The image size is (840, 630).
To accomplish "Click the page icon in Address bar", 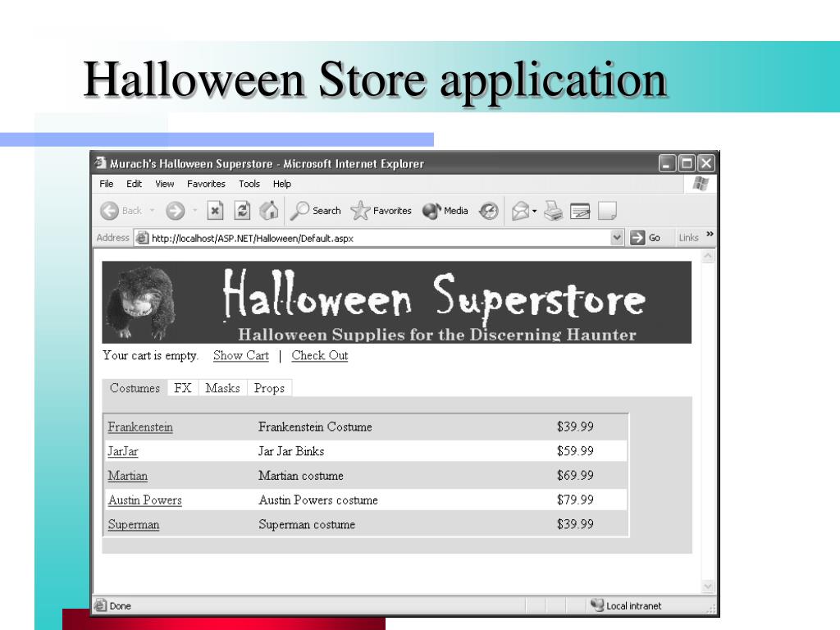I will [x=142, y=238].
